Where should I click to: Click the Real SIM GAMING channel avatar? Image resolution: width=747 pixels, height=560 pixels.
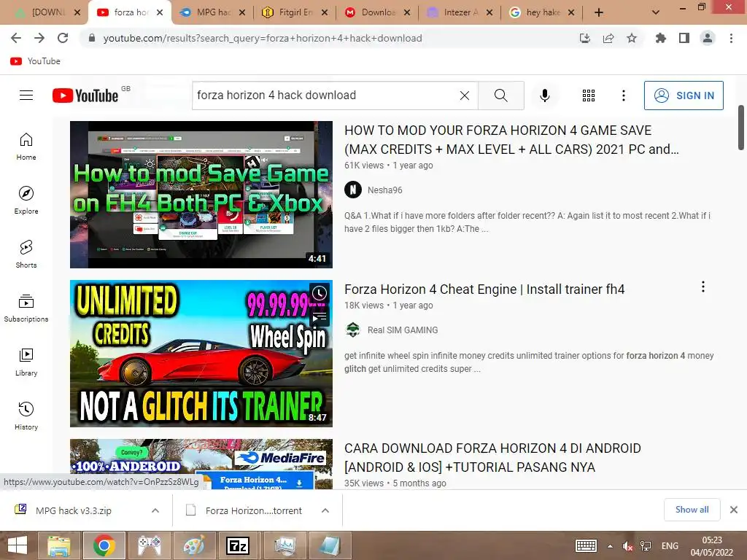click(352, 330)
